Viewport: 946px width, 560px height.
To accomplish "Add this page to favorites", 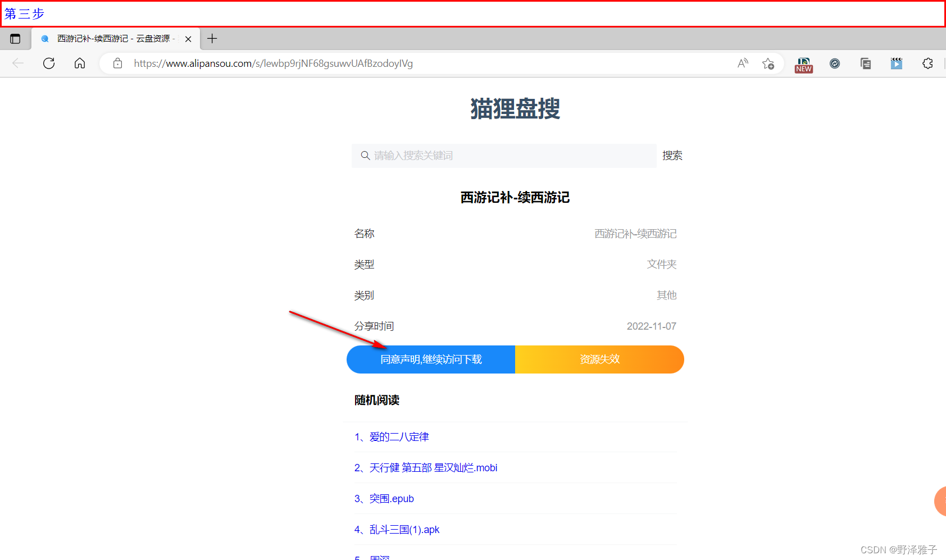I will coord(768,63).
